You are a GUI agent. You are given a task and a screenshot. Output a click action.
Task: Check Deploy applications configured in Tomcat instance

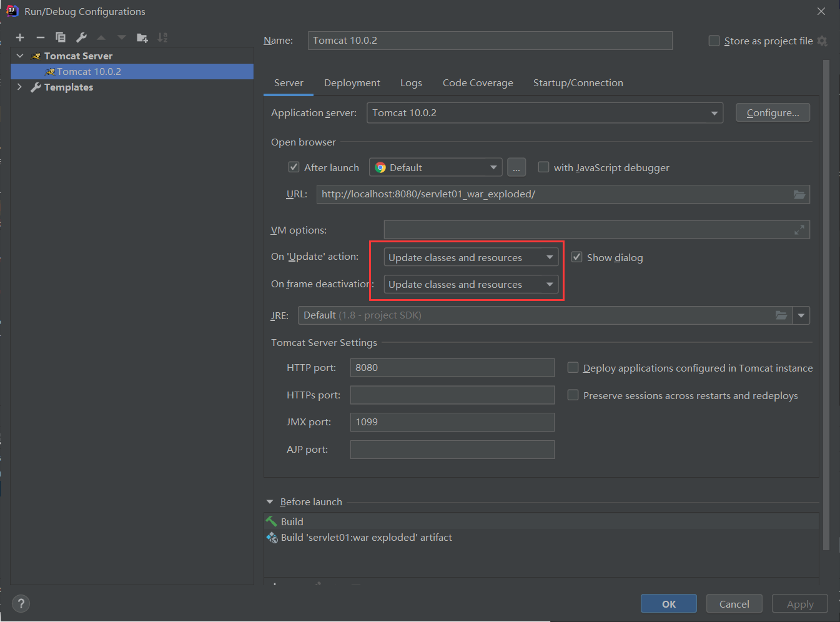coord(573,367)
